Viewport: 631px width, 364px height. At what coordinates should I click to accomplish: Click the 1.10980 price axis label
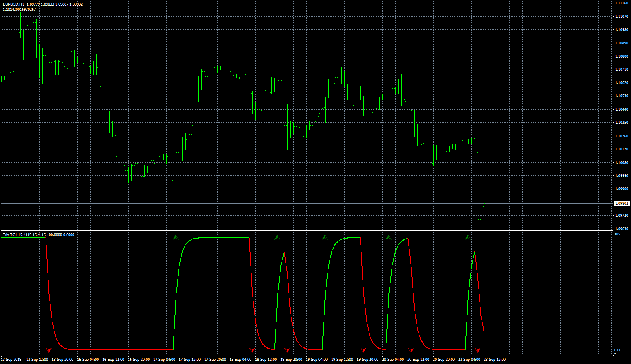pos(621,30)
